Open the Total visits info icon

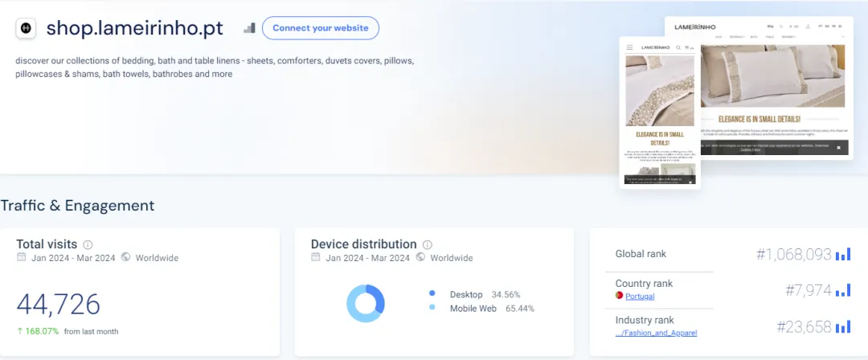[x=88, y=244]
